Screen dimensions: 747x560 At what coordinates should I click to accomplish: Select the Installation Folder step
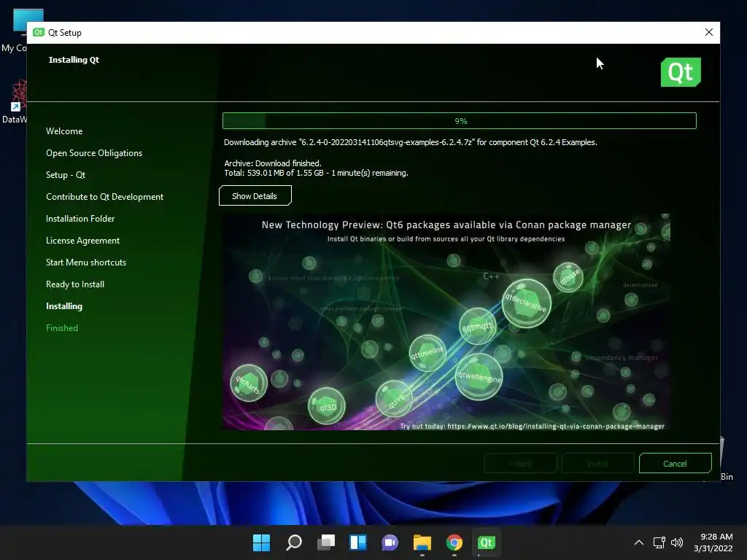(x=80, y=219)
